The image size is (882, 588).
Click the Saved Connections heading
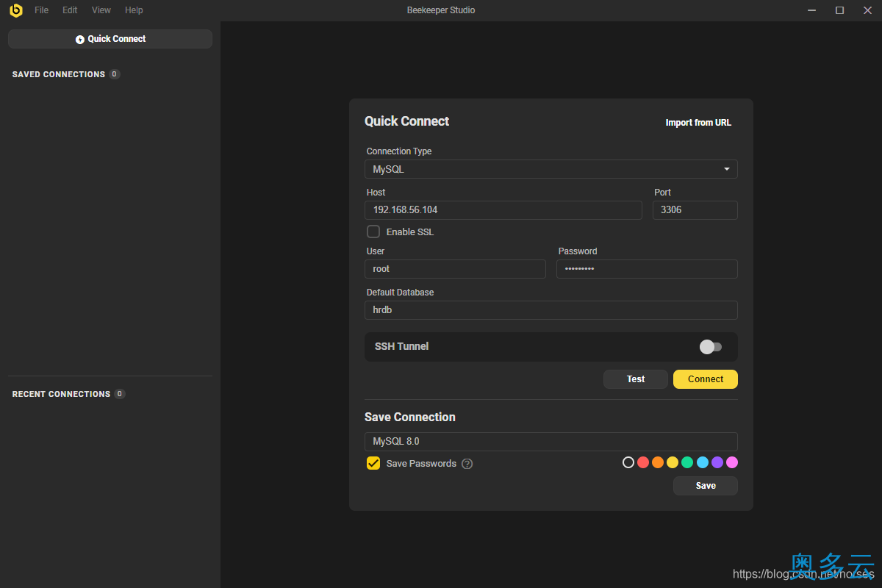click(x=59, y=74)
